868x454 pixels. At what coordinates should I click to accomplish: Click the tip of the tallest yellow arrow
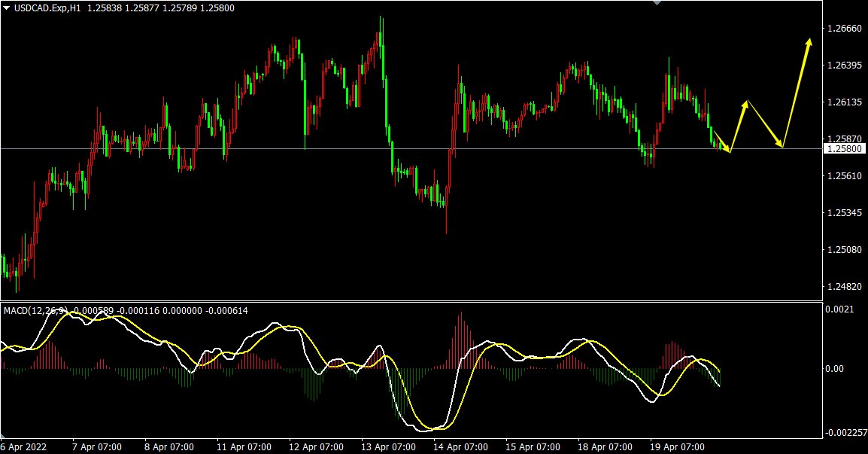[810, 40]
